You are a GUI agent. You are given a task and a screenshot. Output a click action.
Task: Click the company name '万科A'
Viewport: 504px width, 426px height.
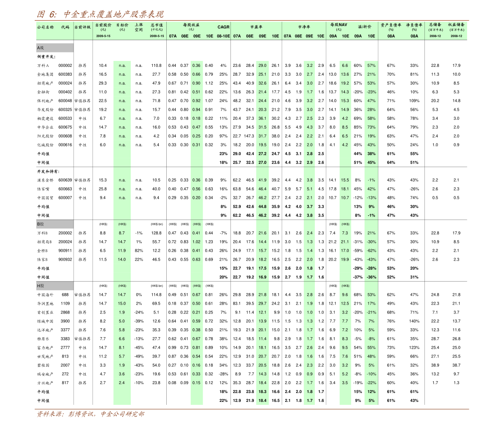point(43,66)
